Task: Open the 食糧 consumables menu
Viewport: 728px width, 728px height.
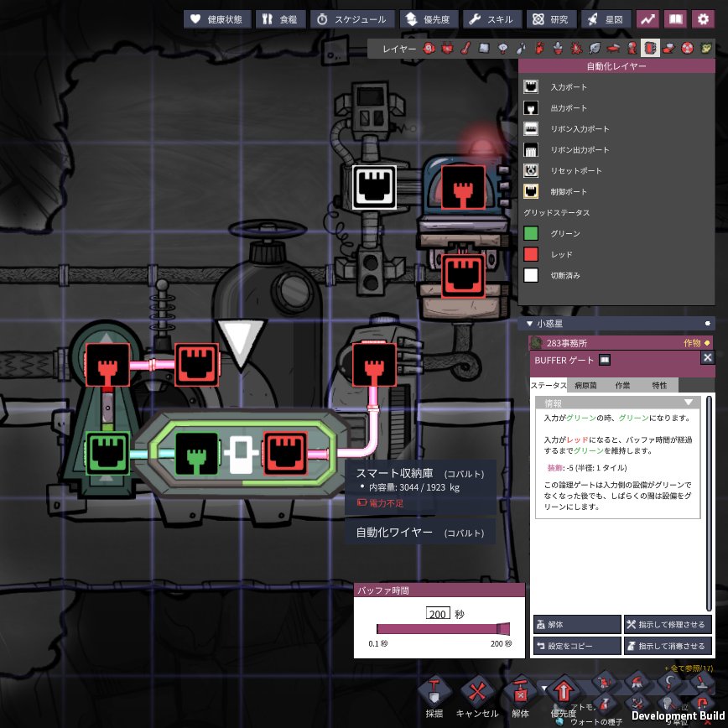Action: click(x=280, y=19)
